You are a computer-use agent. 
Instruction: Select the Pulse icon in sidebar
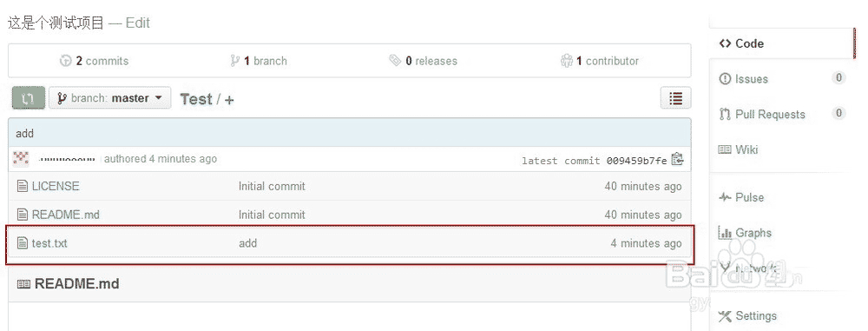click(725, 197)
